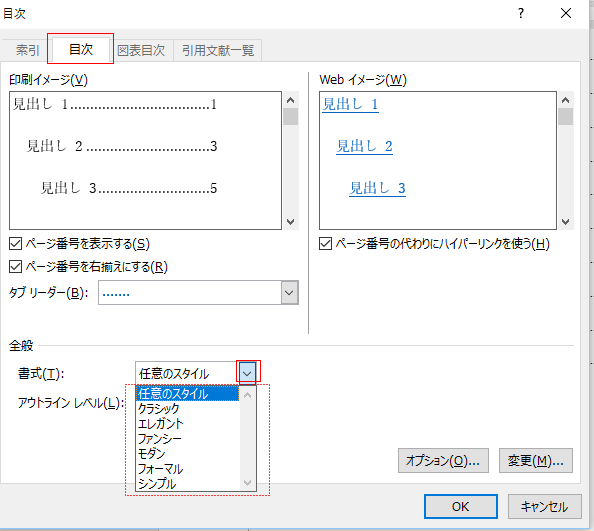Click the 書式 combo box field
Image resolution: width=594 pixels, height=531 pixels.
pyautogui.click(x=195, y=373)
